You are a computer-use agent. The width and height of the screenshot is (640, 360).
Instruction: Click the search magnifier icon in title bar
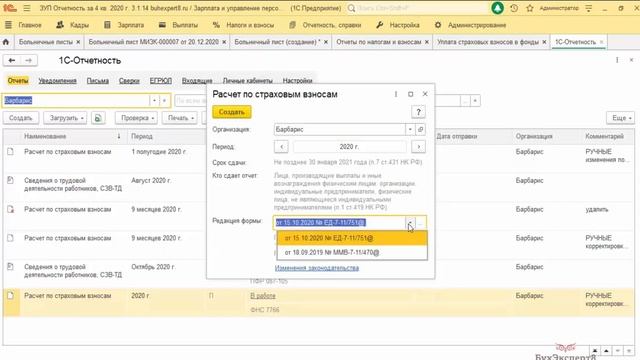tap(351, 8)
